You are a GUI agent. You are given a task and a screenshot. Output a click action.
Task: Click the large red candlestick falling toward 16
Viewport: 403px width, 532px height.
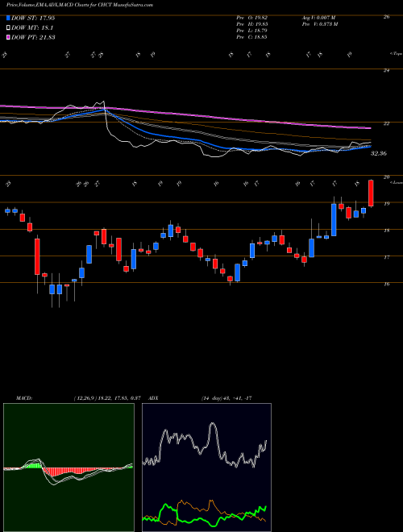coord(37,256)
